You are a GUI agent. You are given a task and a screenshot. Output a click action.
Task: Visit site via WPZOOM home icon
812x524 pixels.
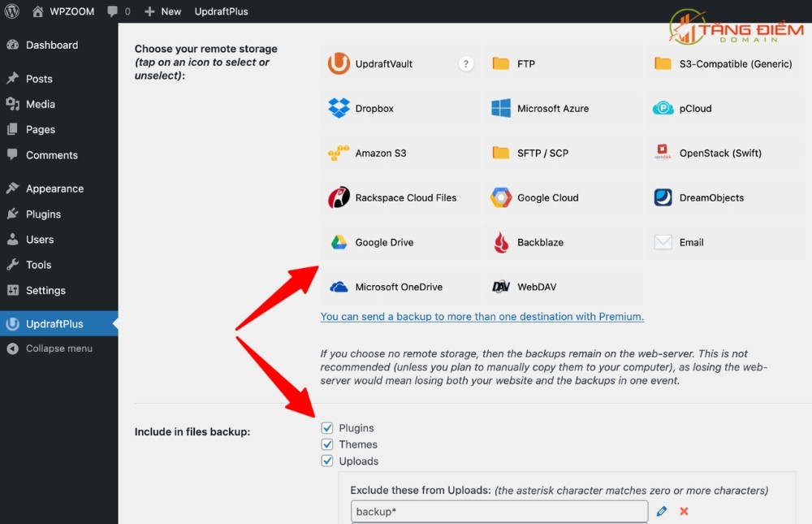[38, 11]
